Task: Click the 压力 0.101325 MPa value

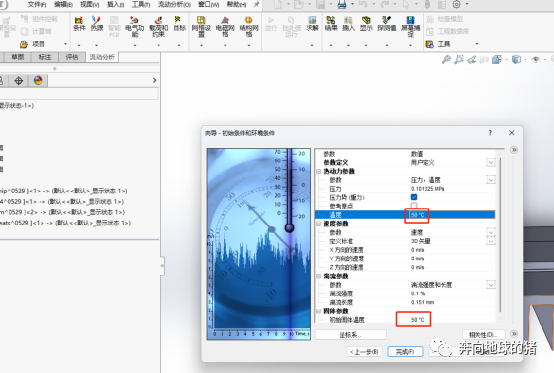Action: pyautogui.click(x=428, y=189)
